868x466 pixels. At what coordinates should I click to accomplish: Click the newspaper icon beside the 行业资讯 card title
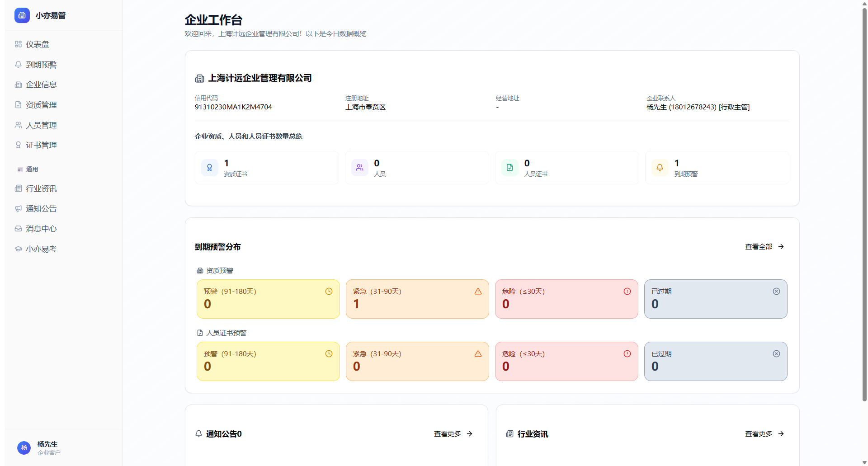[x=509, y=434]
